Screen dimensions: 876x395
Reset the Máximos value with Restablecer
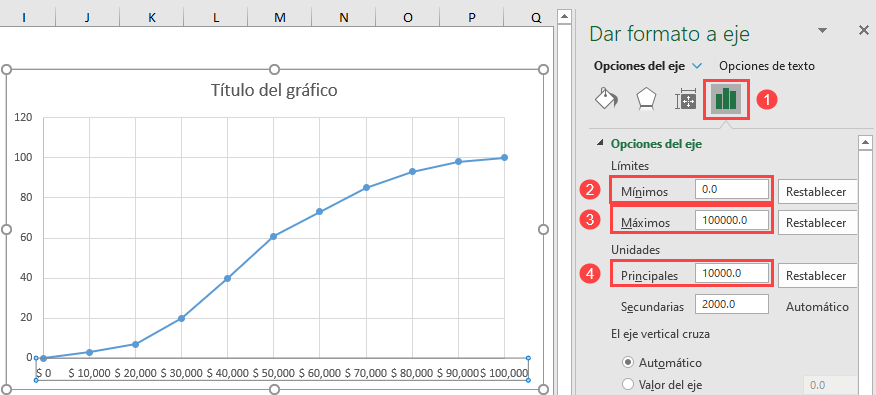tap(817, 222)
